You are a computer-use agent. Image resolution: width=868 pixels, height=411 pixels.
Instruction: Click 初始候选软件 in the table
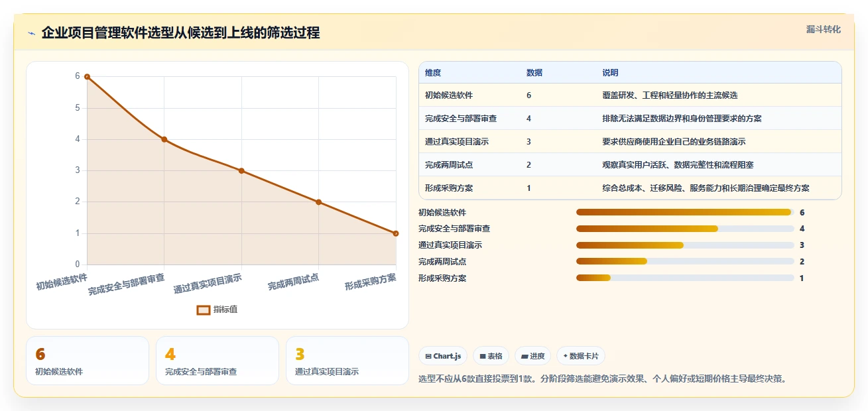[x=449, y=95]
